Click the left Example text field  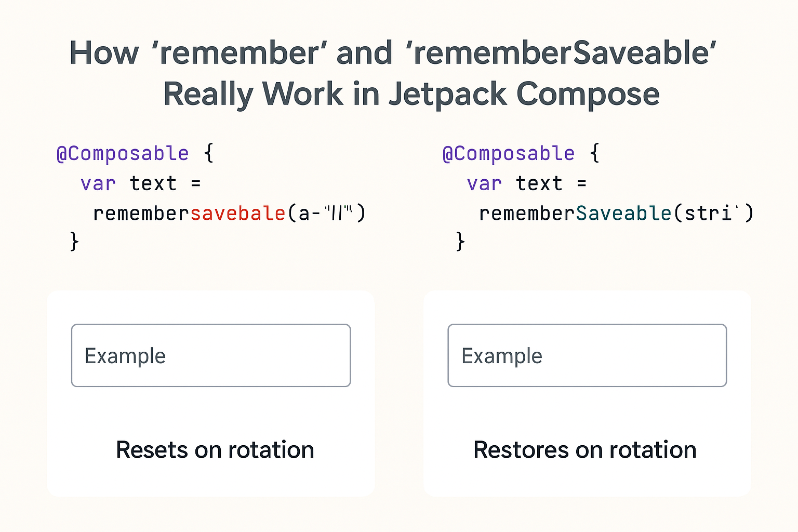point(211,355)
